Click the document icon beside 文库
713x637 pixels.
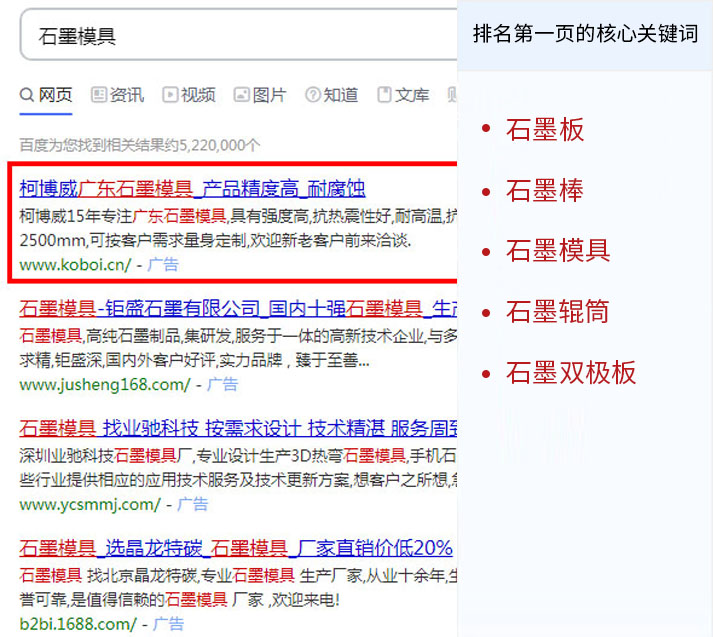(384, 95)
